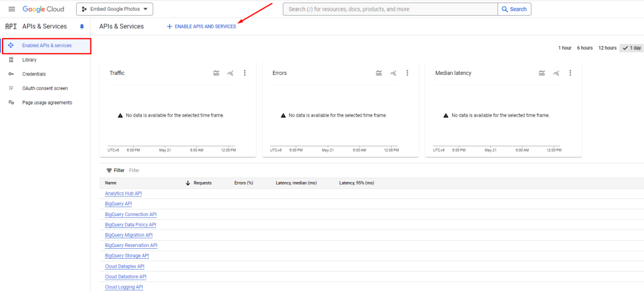Click the Library grid icon
This screenshot has width=644, height=291.
coord(11,60)
